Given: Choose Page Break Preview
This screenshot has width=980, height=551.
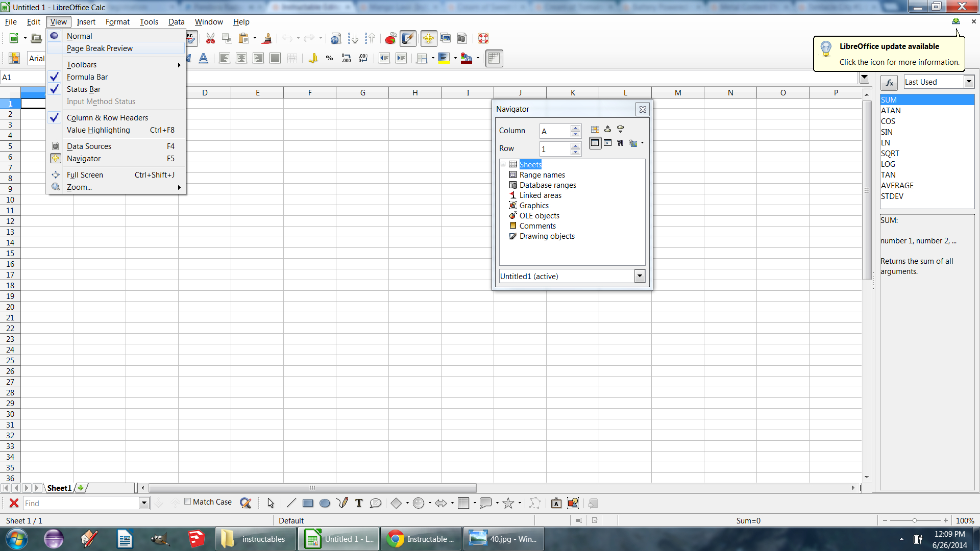Looking at the screenshot, I should click(115, 48).
